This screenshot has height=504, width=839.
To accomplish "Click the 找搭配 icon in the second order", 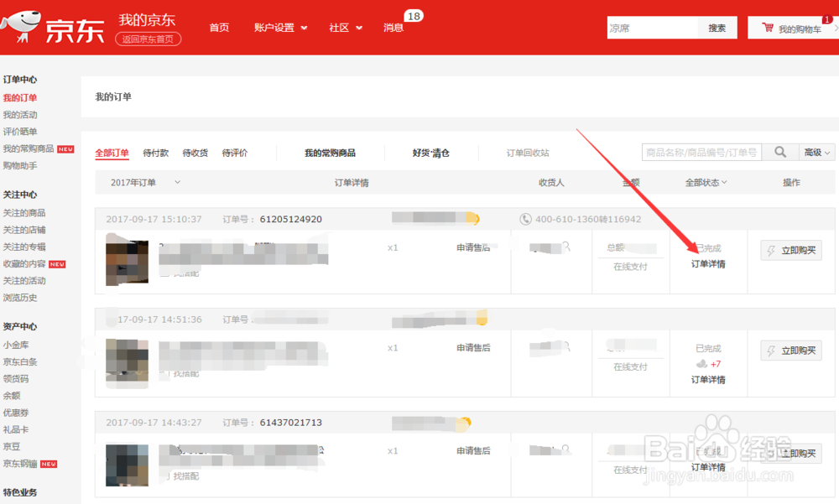I will click(164, 373).
